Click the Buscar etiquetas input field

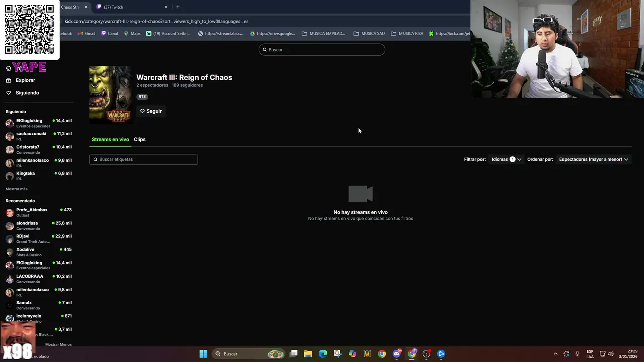(143, 159)
